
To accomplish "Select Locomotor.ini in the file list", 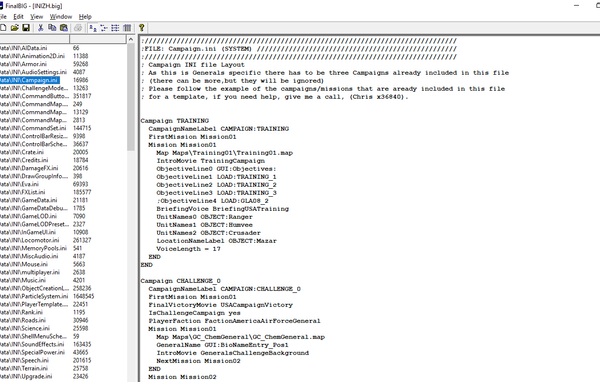I will point(30,240).
